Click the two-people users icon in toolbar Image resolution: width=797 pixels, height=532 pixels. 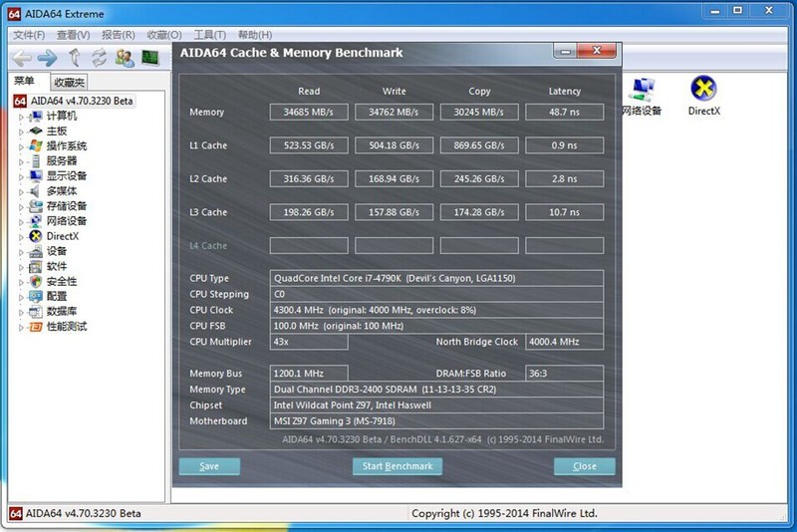125,58
